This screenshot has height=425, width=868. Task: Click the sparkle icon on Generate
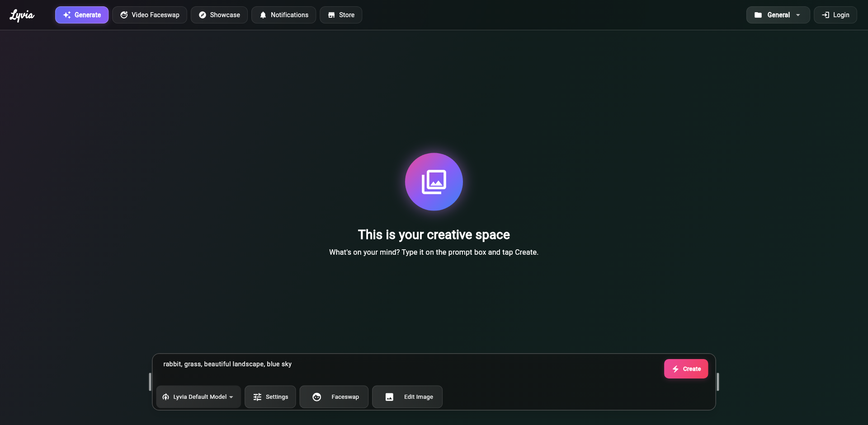click(66, 15)
